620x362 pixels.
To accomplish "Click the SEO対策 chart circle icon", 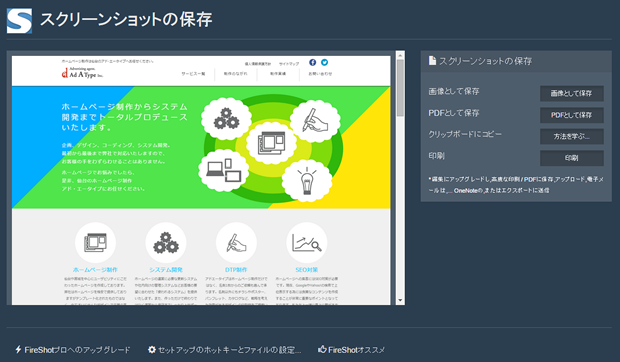I will click(x=306, y=243).
